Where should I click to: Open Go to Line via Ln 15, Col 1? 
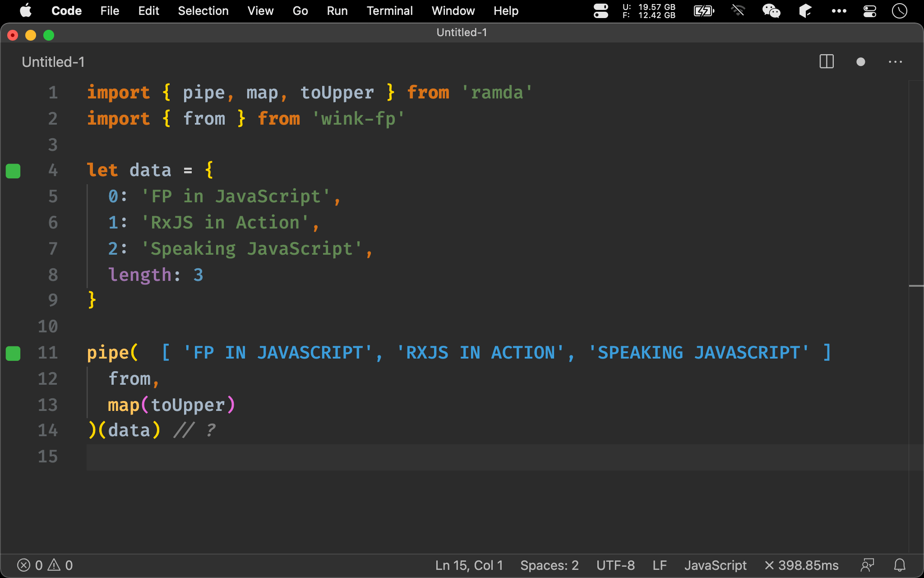[x=469, y=565]
